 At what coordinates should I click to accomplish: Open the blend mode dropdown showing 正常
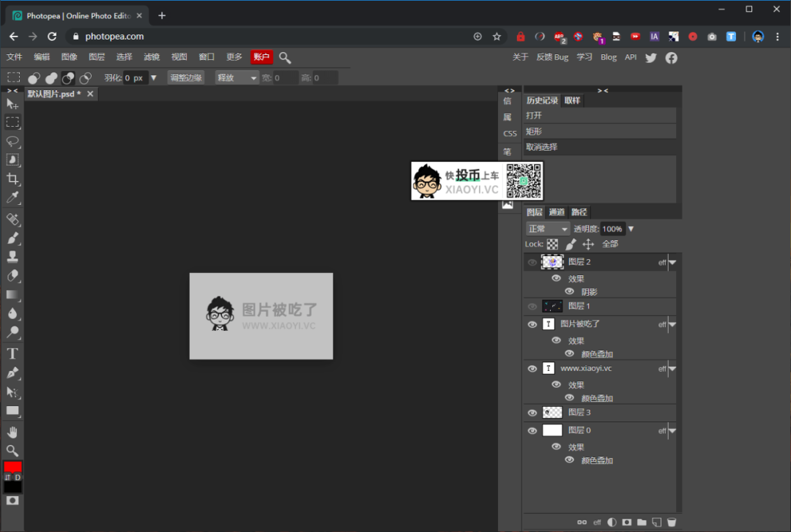pyautogui.click(x=547, y=228)
